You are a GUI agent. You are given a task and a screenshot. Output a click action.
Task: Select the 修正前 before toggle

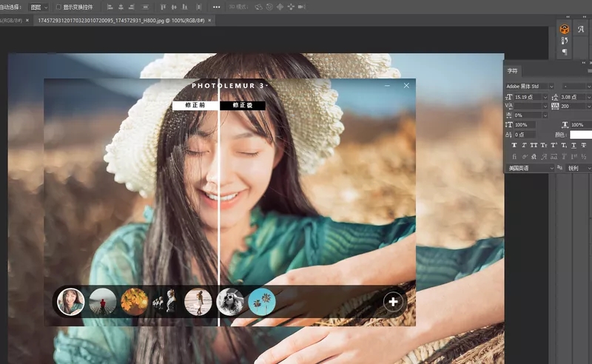click(x=195, y=105)
